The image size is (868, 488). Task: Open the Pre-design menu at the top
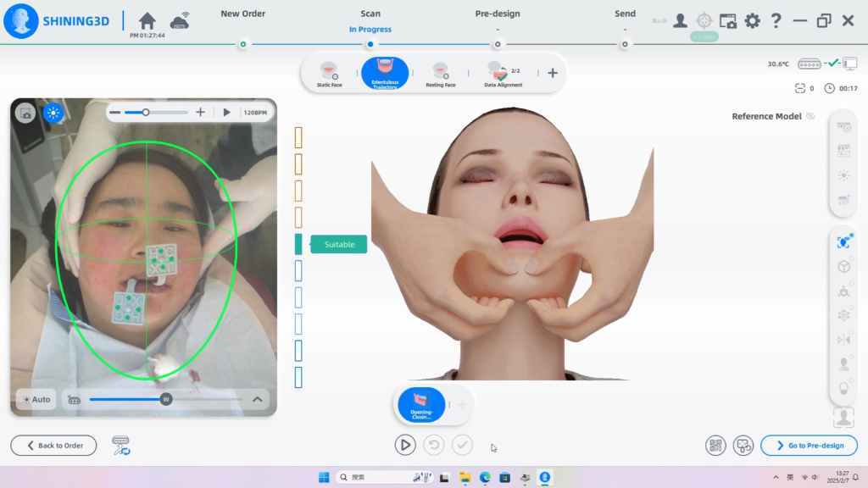[x=497, y=14]
